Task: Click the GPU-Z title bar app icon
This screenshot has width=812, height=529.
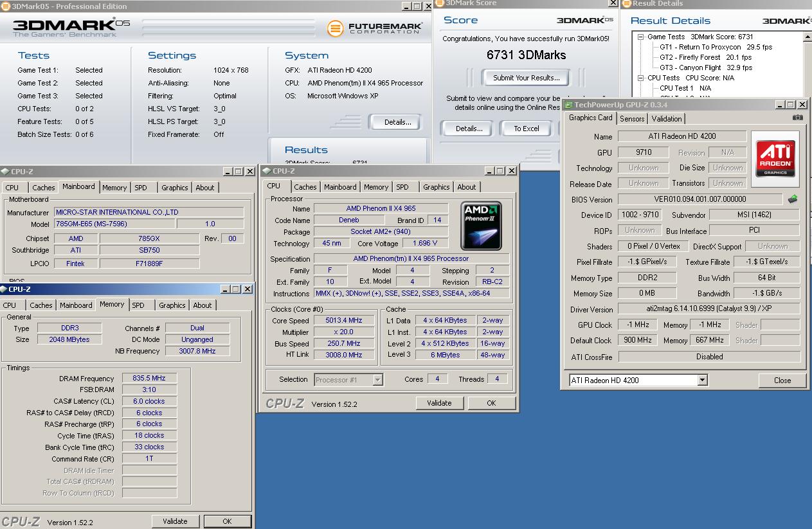Action: [x=568, y=105]
